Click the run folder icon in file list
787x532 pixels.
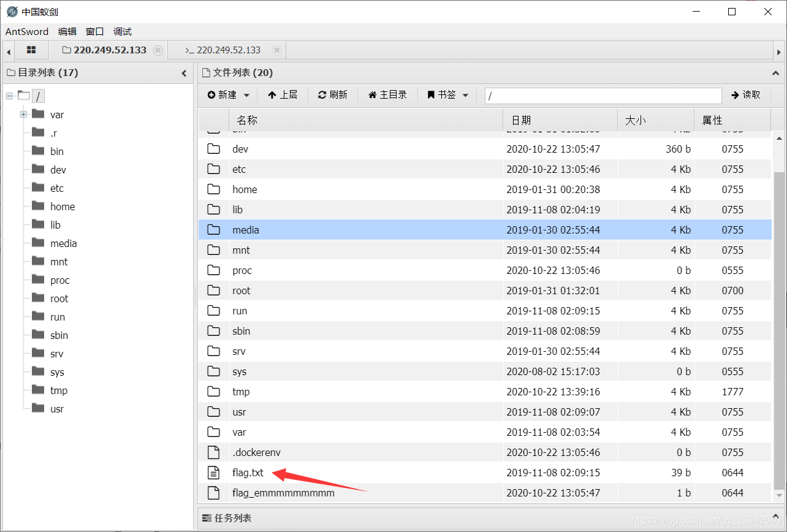[x=213, y=311]
